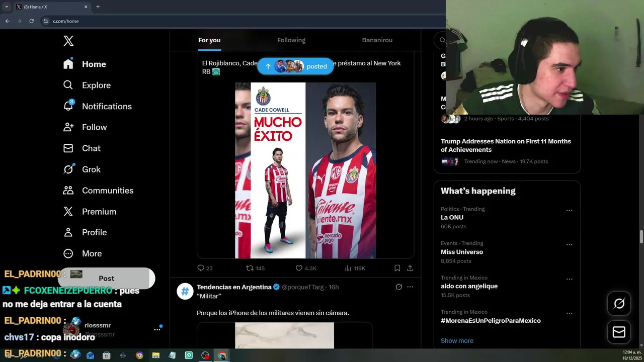View site information icon in address bar

pyautogui.click(x=46, y=21)
